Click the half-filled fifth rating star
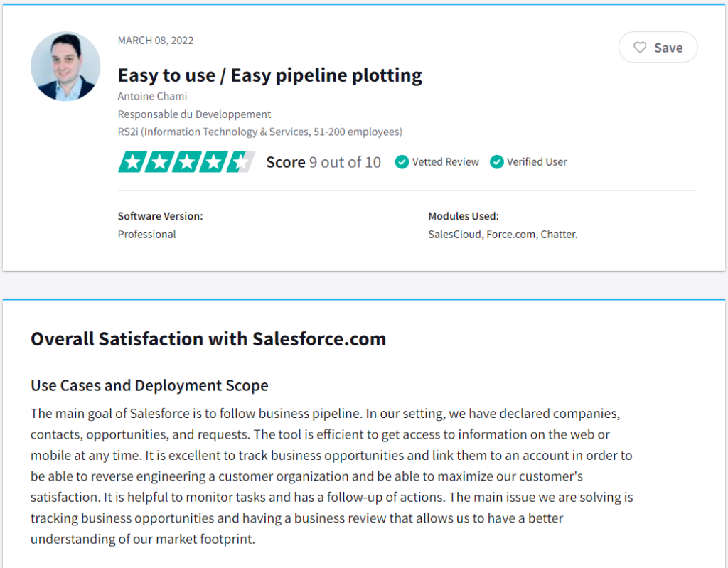This screenshot has width=728, height=568. coord(240,162)
